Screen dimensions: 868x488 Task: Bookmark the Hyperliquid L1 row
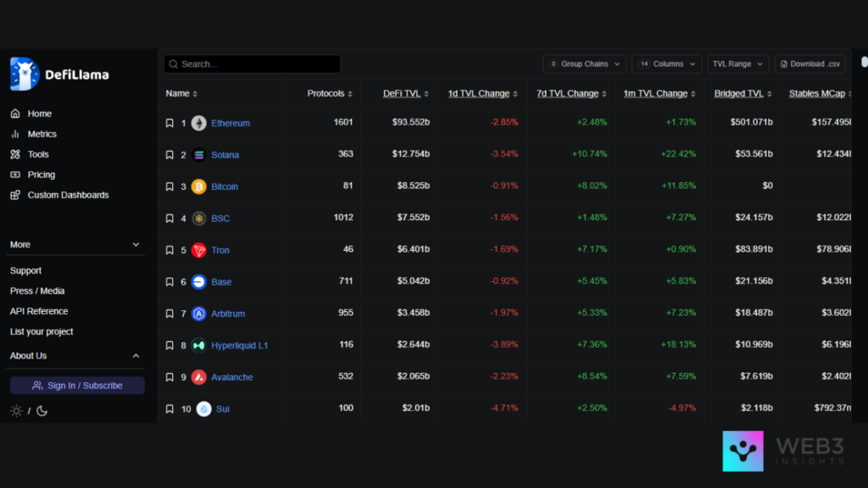170,346
